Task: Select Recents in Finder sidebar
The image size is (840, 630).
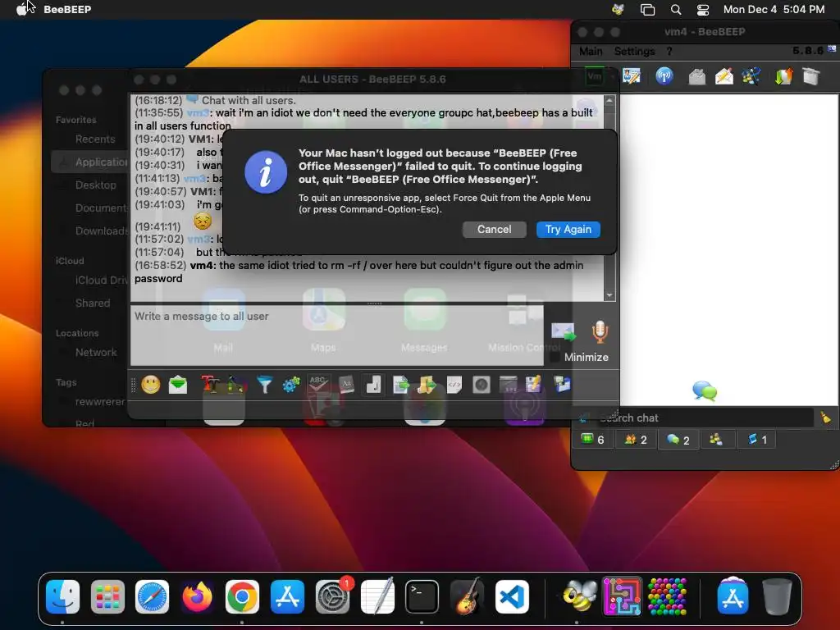Action: click(95, 139)
